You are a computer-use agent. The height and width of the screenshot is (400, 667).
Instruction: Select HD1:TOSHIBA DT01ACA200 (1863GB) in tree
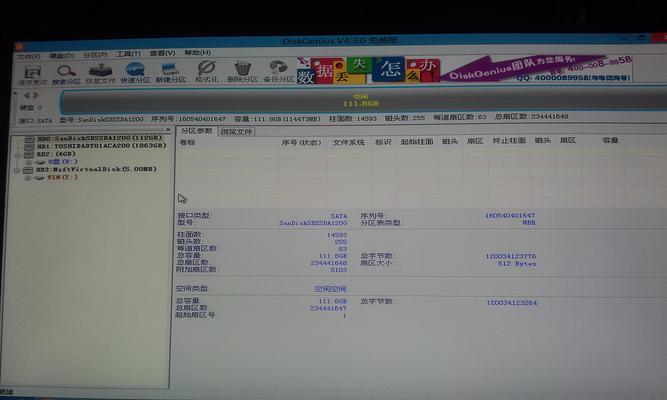click(102, 146)
